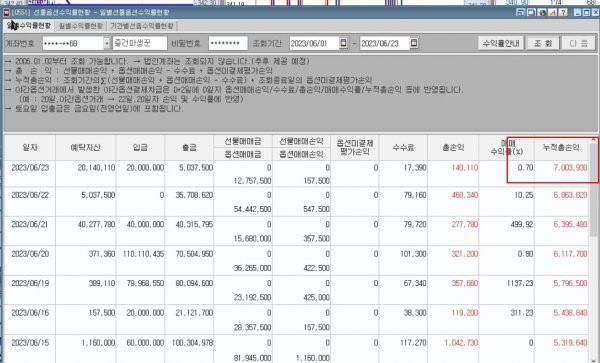Click the 조회 search button
The height and width of the screenshot is (363, 600).
(543, 43)
